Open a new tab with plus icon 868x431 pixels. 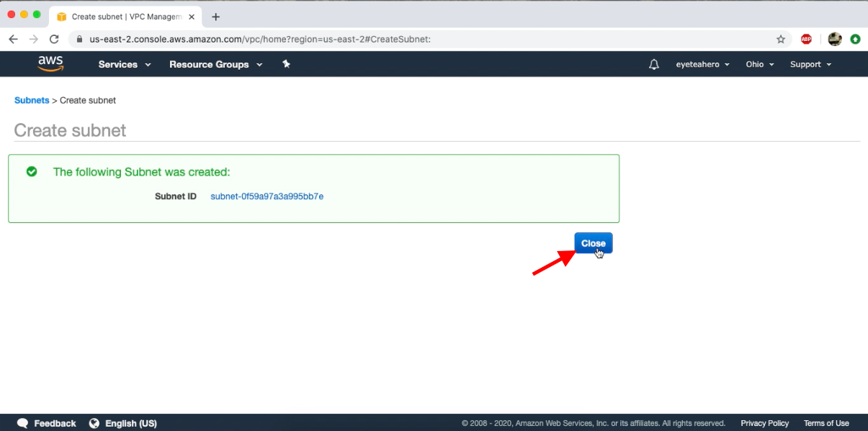coord(215,17)
